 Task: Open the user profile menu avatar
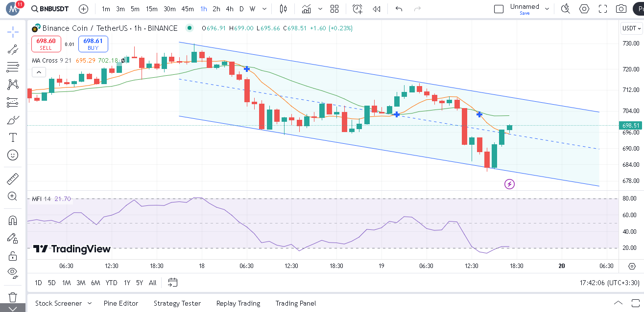(x=13, y=8)
